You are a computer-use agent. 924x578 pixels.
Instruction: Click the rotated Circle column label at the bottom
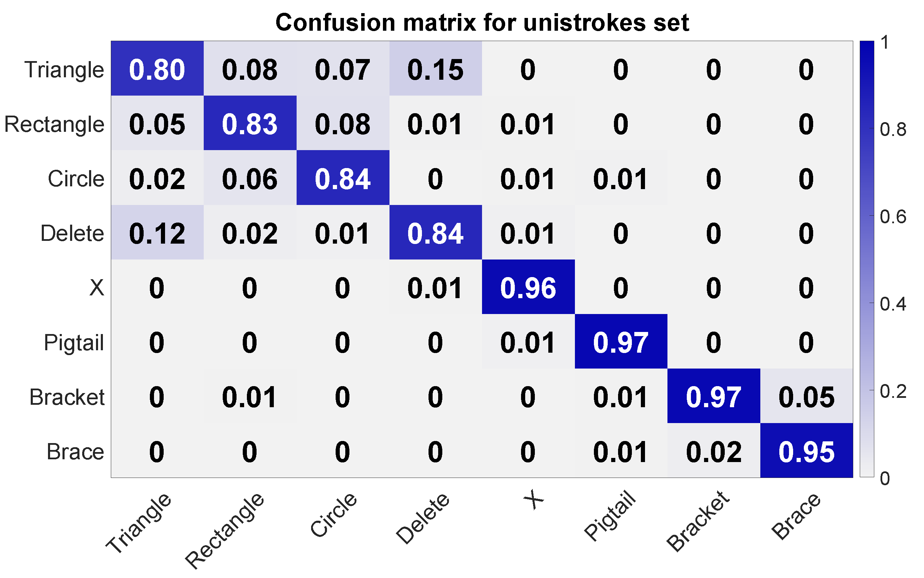[334, 515]
